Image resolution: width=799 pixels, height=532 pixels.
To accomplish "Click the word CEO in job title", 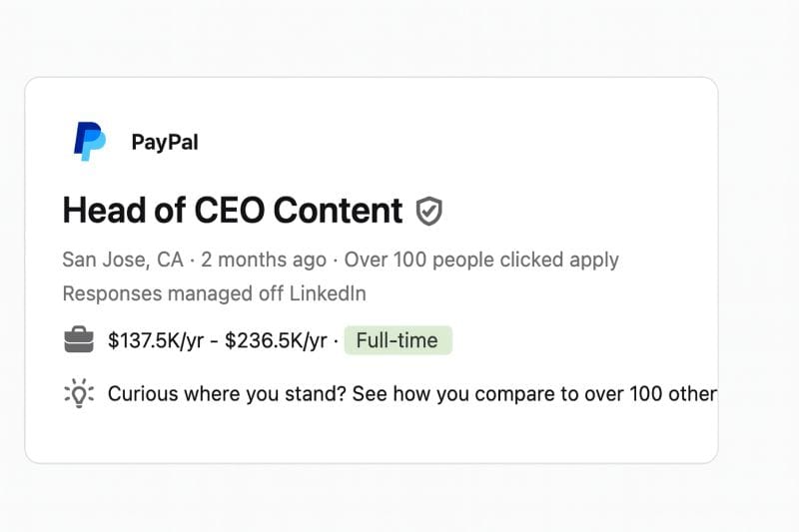I will (x=230, y=211).
